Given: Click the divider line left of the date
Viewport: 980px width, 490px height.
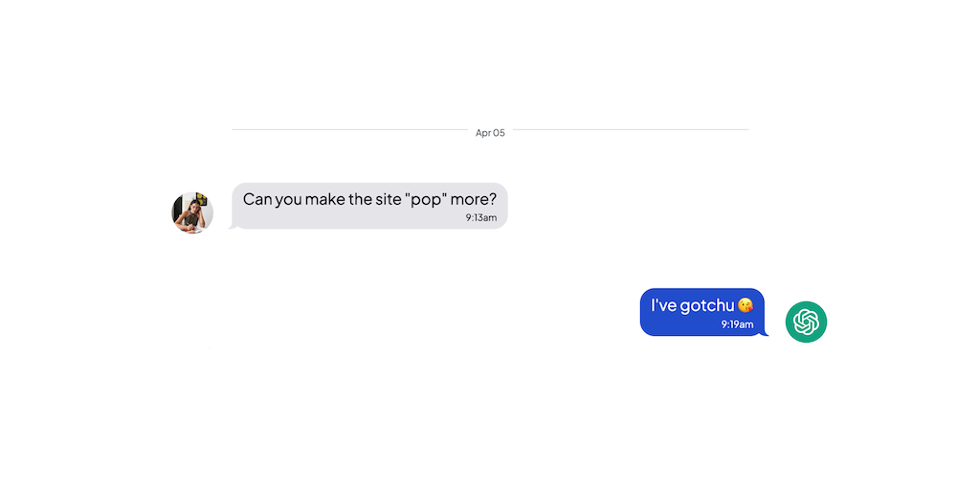Looking at the screenshot, I should (x=348, y=129).
